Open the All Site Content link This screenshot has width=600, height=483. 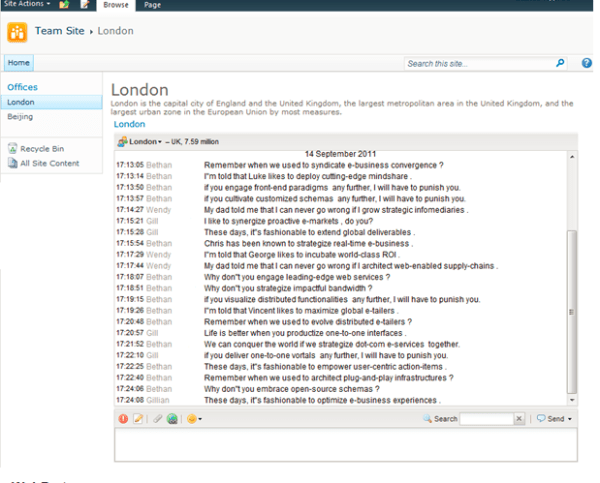49,163
